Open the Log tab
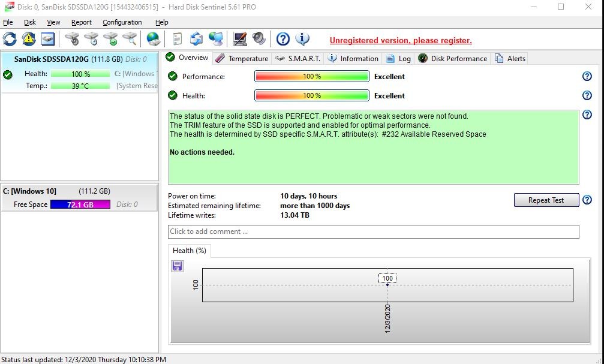 398,59
